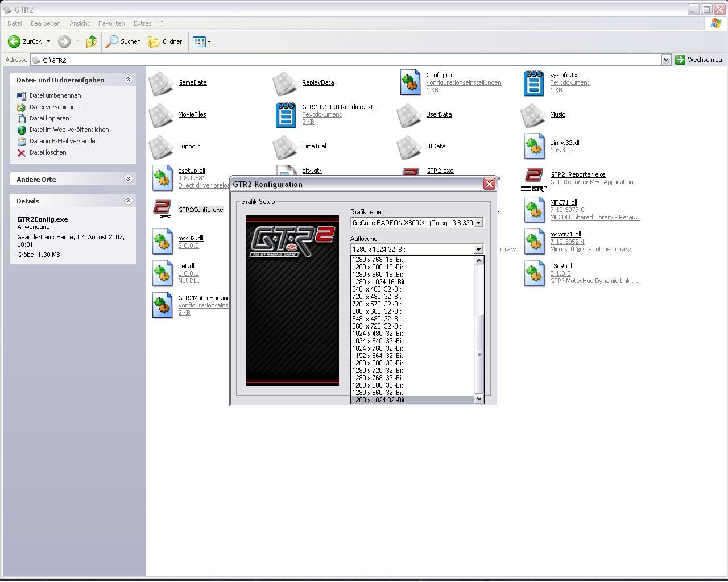Click Datei löschen task link

[48, 152]
